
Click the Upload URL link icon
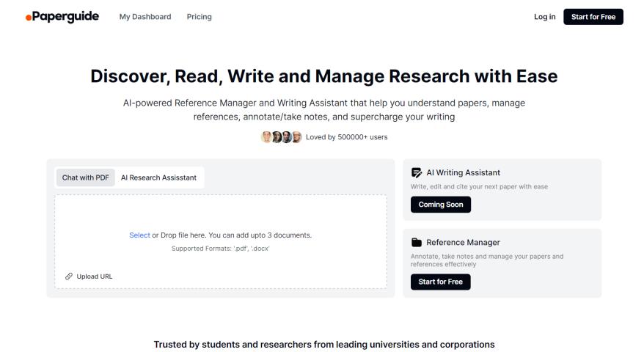click(69, 276)
